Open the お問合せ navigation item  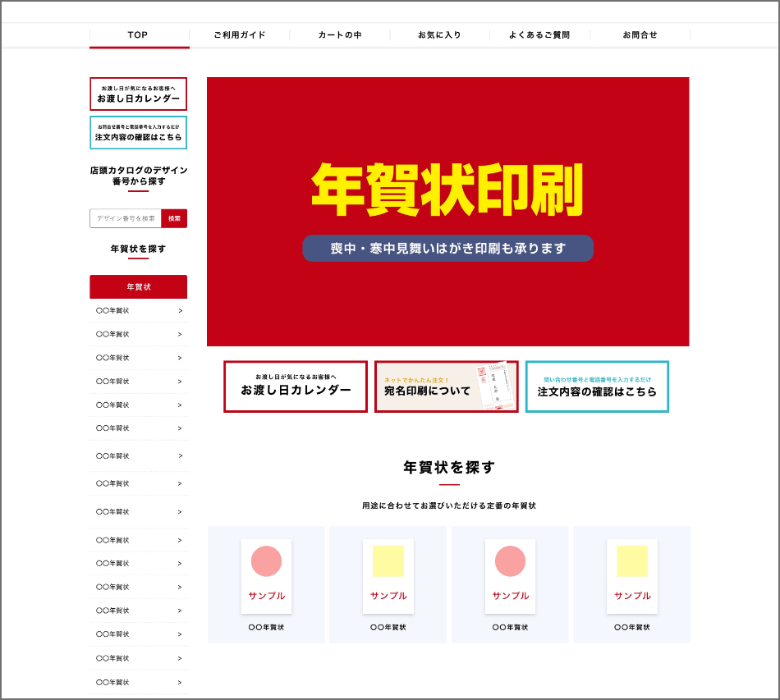640,35
